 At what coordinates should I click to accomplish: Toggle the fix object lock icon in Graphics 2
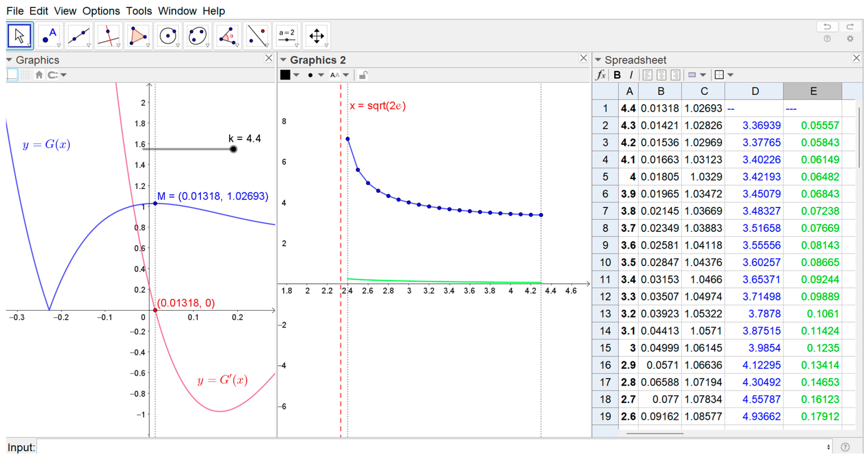[363, 75]
